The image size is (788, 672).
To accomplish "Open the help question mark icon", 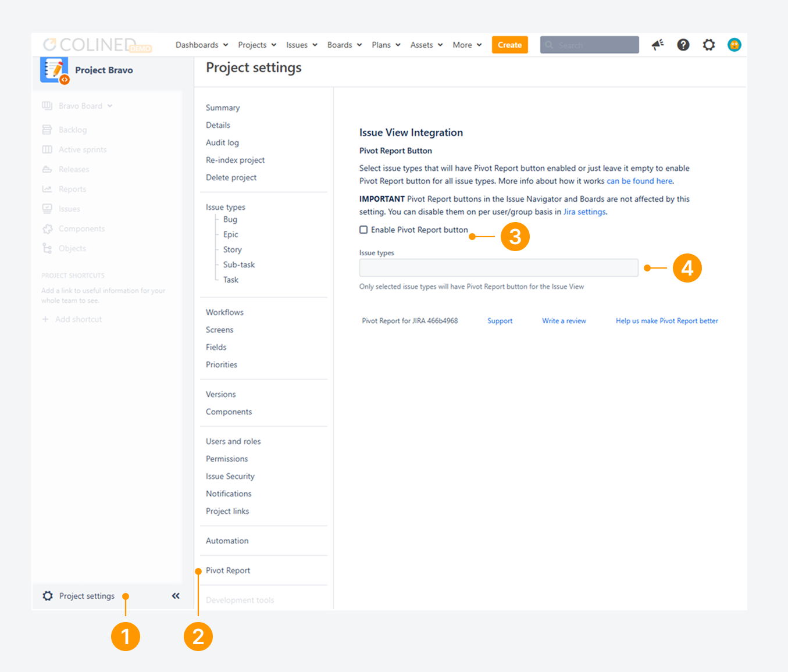I will (x=683, y=45).
